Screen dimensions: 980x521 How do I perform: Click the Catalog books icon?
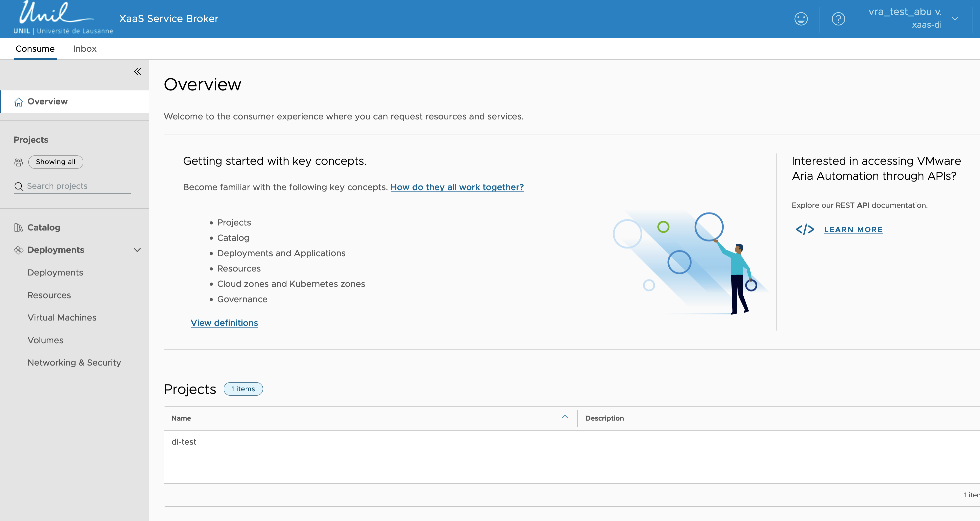tap(18, 227)
